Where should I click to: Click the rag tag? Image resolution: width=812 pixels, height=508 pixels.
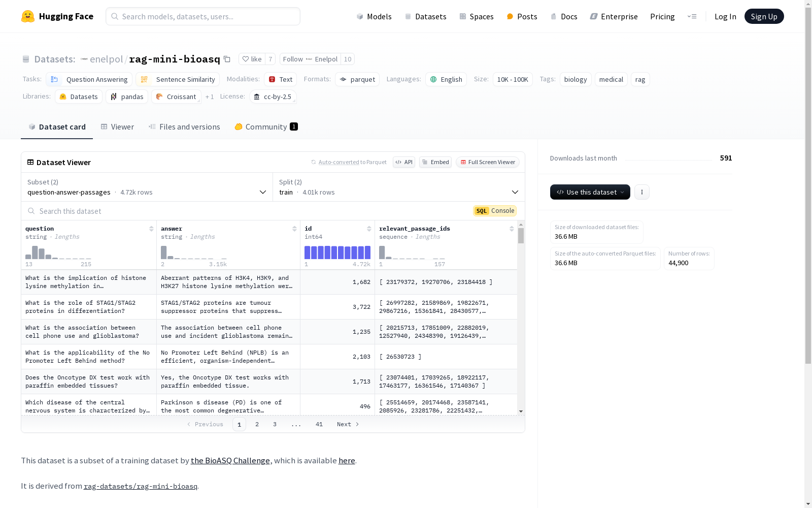click(x=640, y=79)
